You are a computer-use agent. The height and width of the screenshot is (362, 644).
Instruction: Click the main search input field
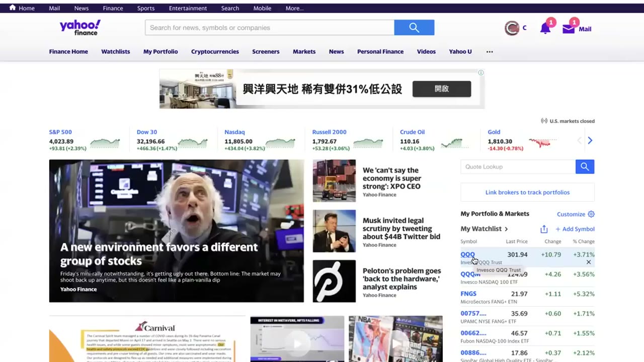[270, 28]
